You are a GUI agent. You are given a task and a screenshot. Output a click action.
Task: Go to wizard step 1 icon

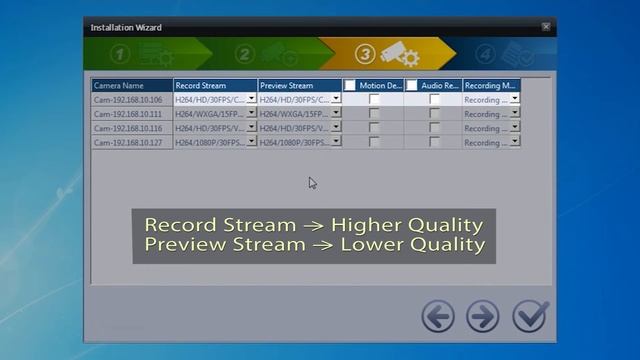pyautogui.click(x=141, y=54)
